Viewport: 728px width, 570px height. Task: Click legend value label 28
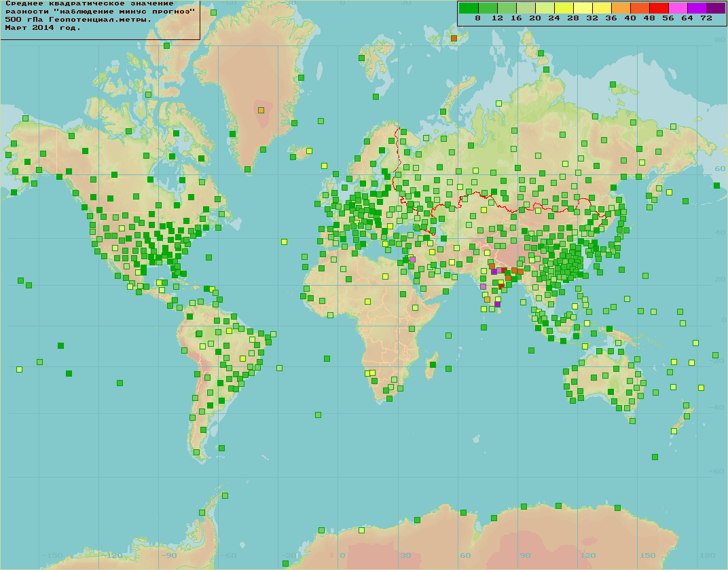573,18
